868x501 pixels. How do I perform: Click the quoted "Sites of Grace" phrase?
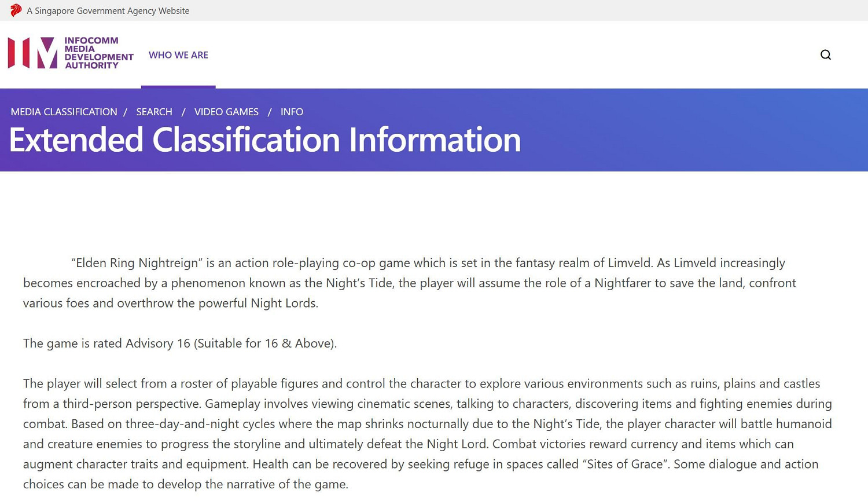point(624,465)
